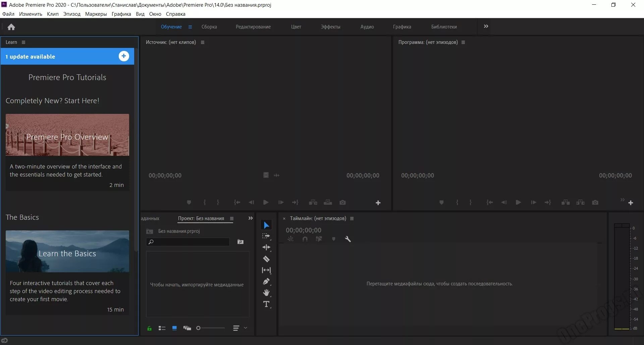This screenshot has height=345, width=644.
Task: Switch to the Эффекты workspace
Action: (x=330, y=27)
